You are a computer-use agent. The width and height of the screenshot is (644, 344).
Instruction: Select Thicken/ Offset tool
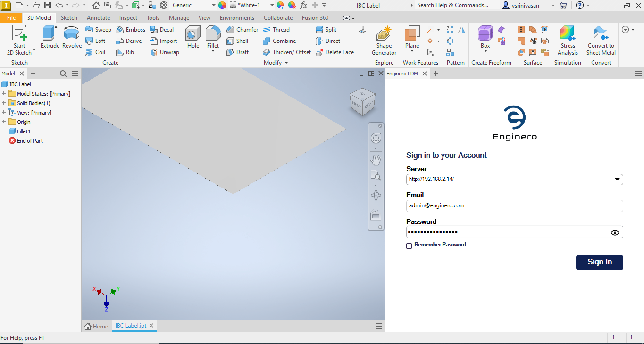[287, 52]
